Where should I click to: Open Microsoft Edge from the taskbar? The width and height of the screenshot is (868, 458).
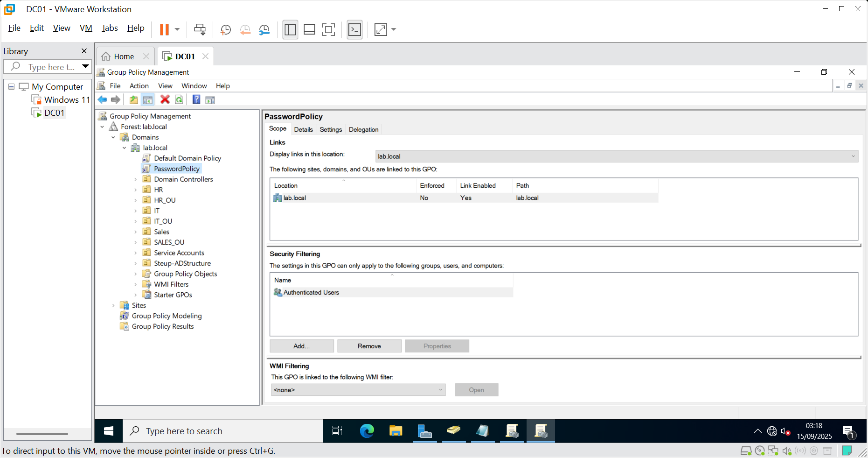click(367, 431)
